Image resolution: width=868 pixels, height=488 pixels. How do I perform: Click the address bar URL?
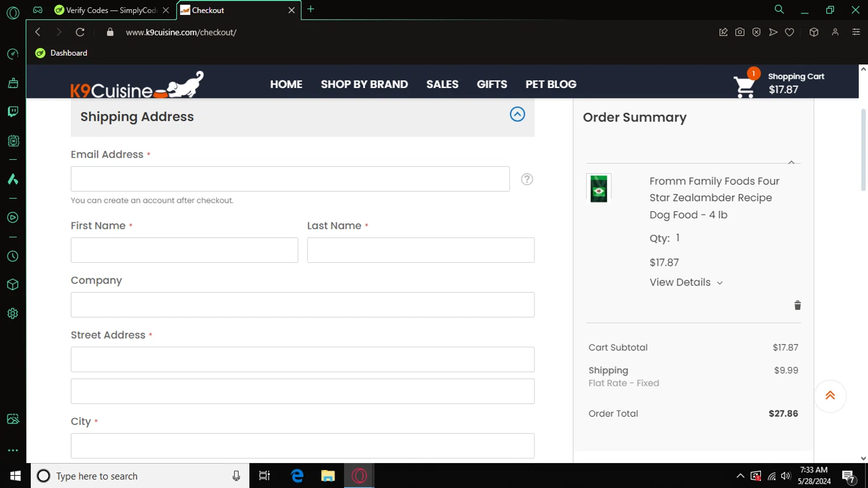click(181, 32)
